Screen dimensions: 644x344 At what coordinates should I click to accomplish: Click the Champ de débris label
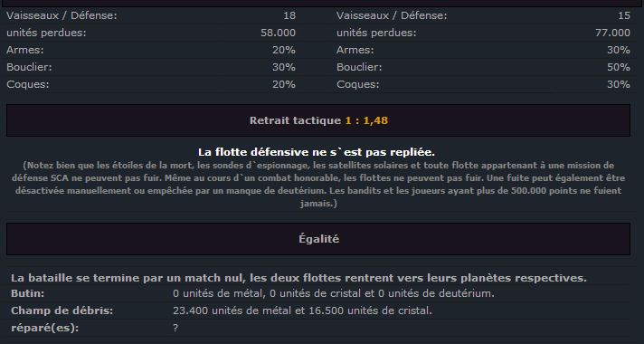62,311
